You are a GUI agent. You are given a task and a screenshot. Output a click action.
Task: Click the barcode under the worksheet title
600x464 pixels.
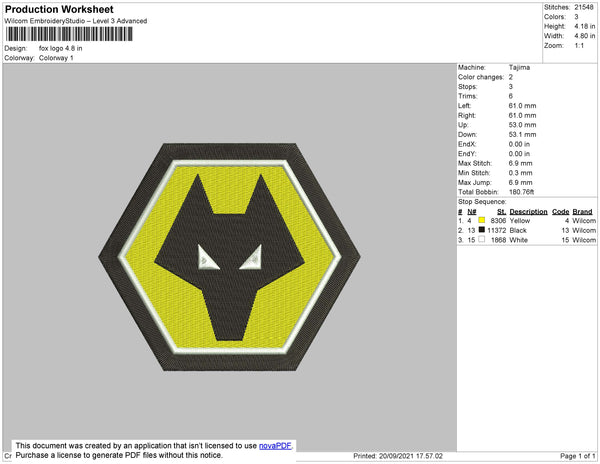point(69,34)
